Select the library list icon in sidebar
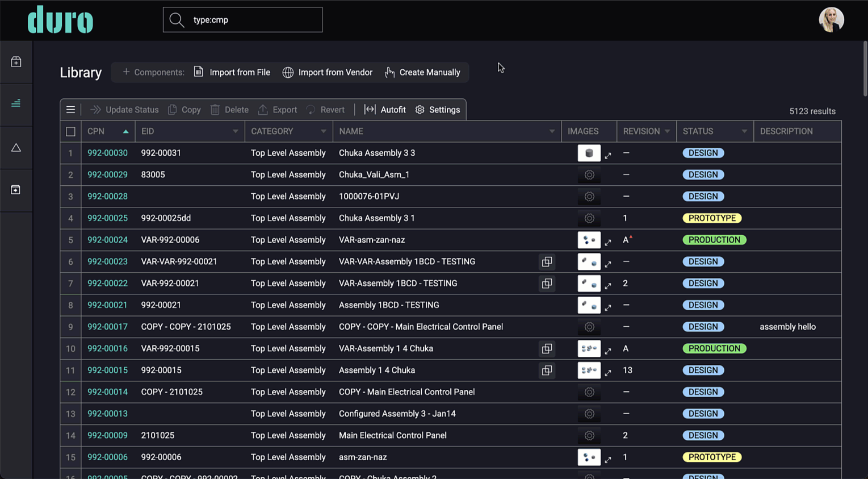 [16, 103]
